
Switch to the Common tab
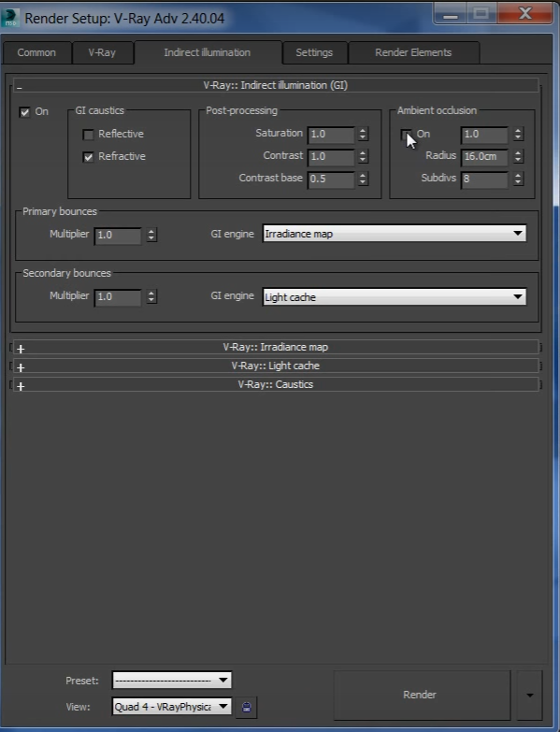(36, 52)
